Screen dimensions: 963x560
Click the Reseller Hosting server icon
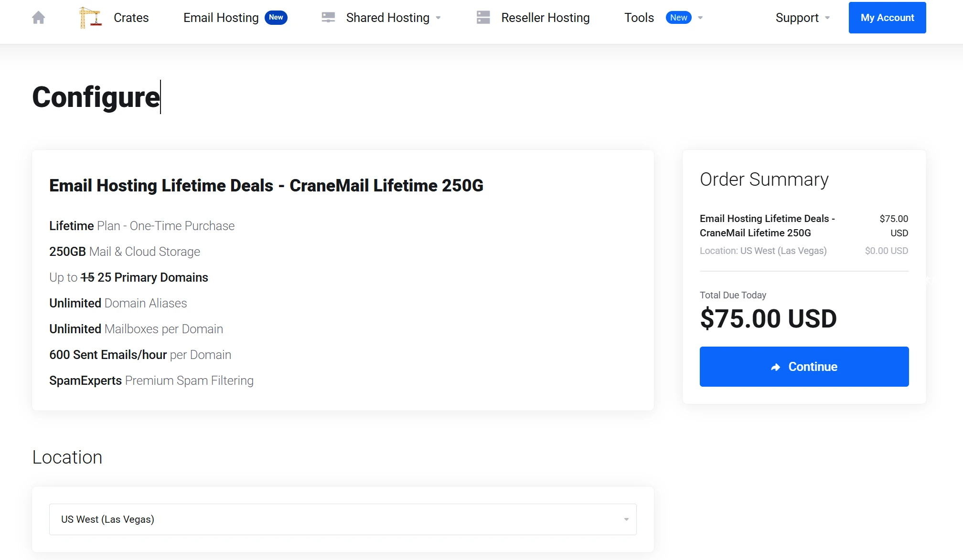[483, 18]
